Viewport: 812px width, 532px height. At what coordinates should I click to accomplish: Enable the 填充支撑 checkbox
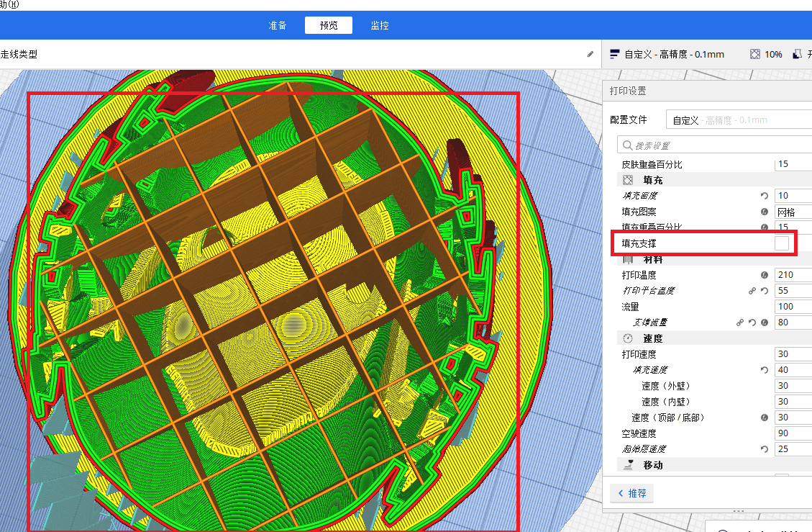coord(781,244)
